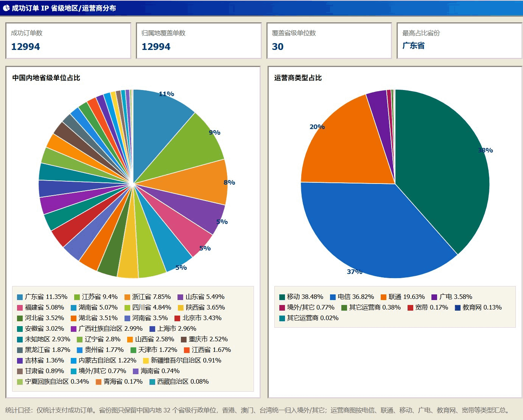Open the 成功订单数 summary card

tap(68, 40)
